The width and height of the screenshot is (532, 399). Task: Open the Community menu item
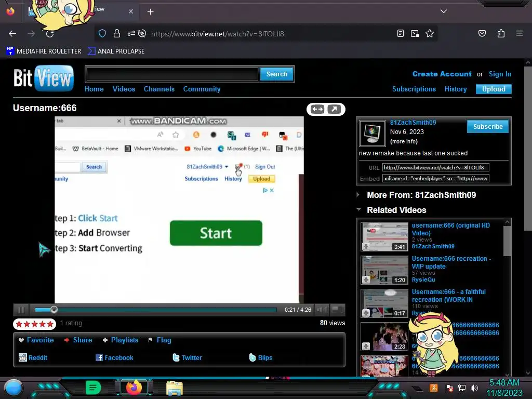(x=202, y=89)
